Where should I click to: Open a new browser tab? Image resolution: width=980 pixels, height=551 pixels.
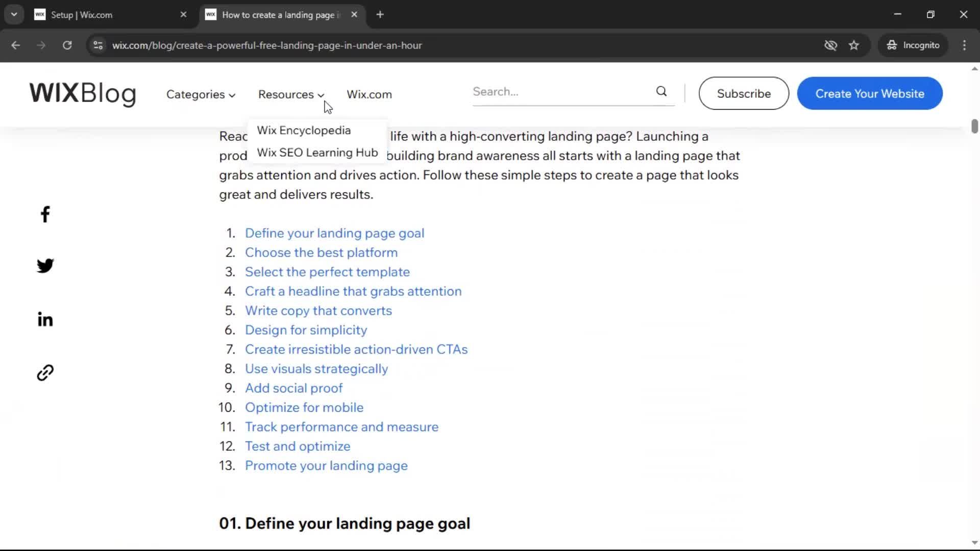pyautogui.click(x=380, y=15)
